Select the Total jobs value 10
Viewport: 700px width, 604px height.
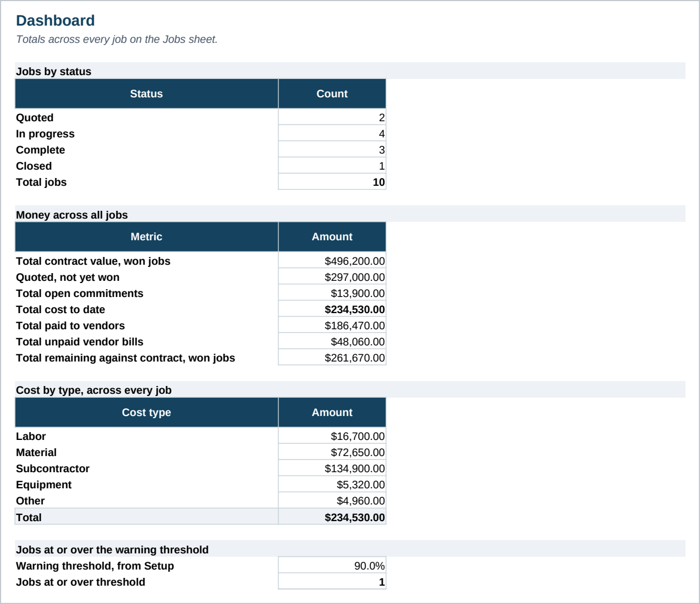click(x=332, y=182)
